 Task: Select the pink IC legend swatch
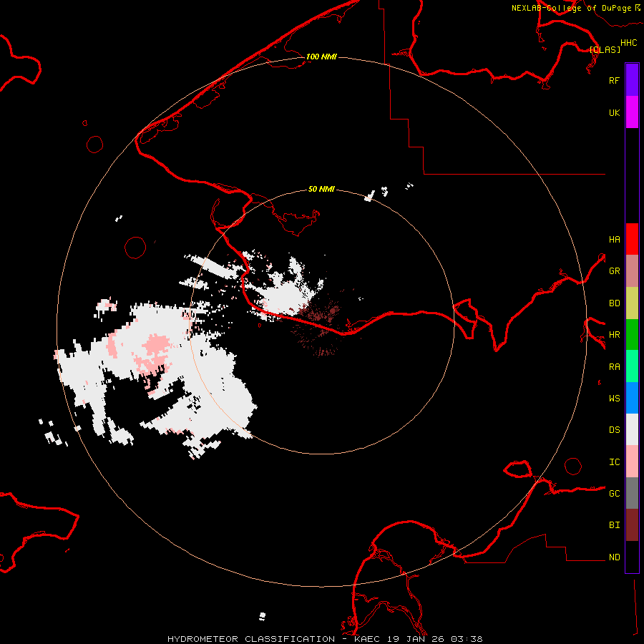(x=632, y=462)
